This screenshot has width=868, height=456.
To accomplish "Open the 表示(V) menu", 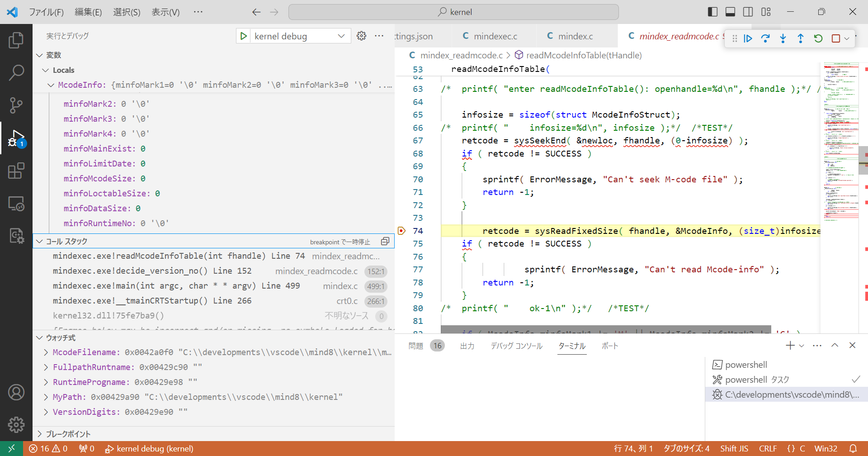I will tap(165, 12).
